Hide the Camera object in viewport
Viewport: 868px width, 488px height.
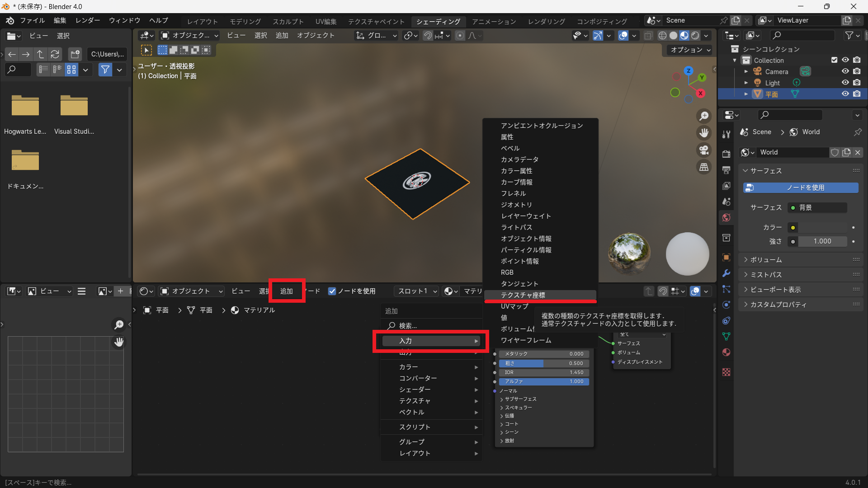pos(845,71)
